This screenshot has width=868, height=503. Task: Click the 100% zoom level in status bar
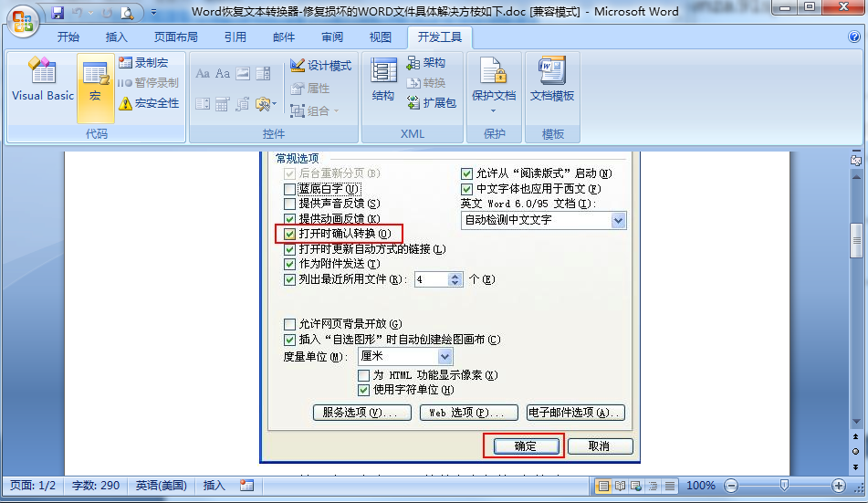coord(701,486)
